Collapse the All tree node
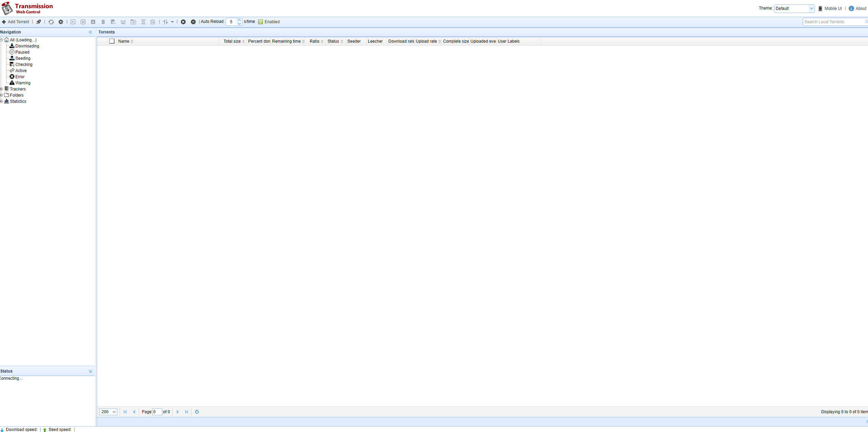This screenshot has width=868, height=432. tap(1, 40)
